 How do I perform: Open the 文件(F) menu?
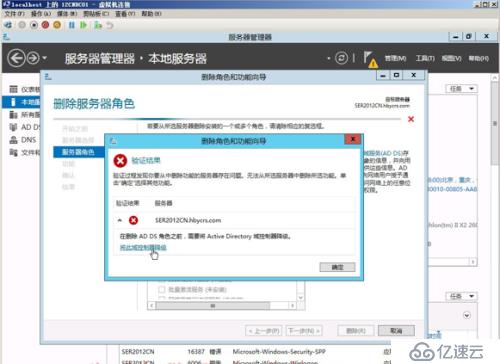pos(14,14)
